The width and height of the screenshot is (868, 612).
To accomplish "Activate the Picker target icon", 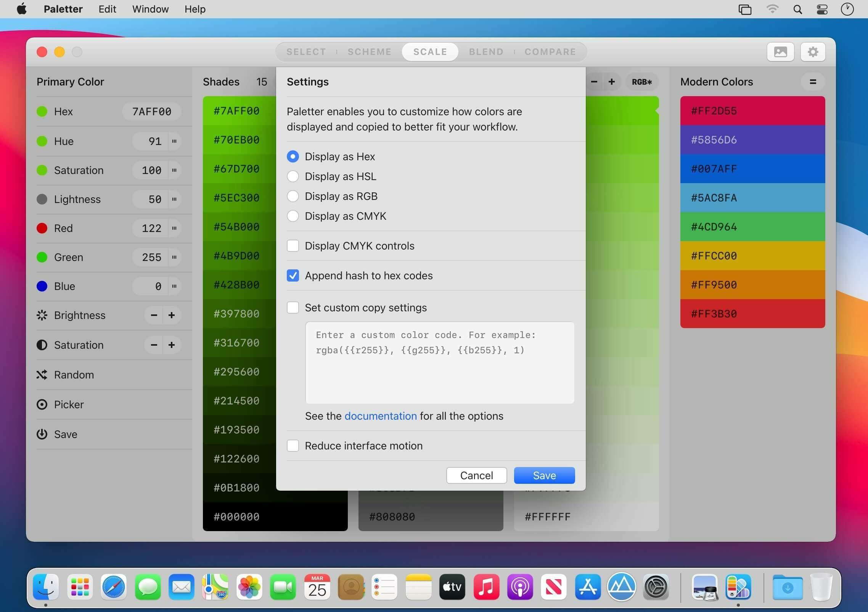I will pos(42,404).
